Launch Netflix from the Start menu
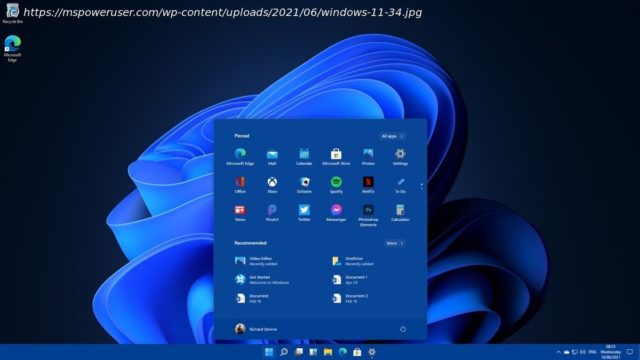Viewport: 640px width, 360px height. tap(368, 184)
